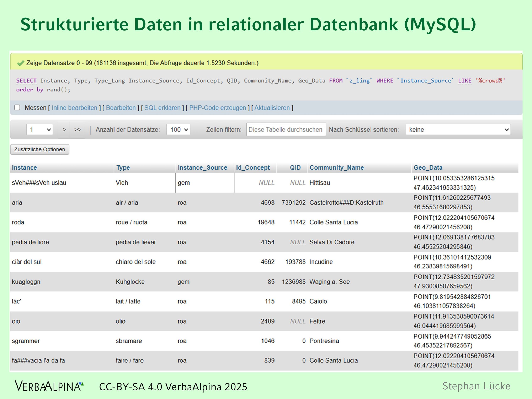Click 'roue / ruota' type cell
Viewport: 532px width, 399px height.
pos(145,222)
